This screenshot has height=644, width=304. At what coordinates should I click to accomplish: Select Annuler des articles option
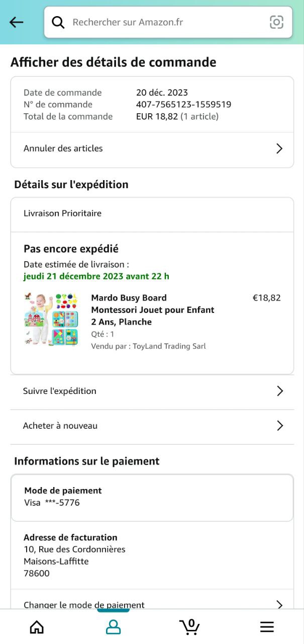[x=63, y=148]
